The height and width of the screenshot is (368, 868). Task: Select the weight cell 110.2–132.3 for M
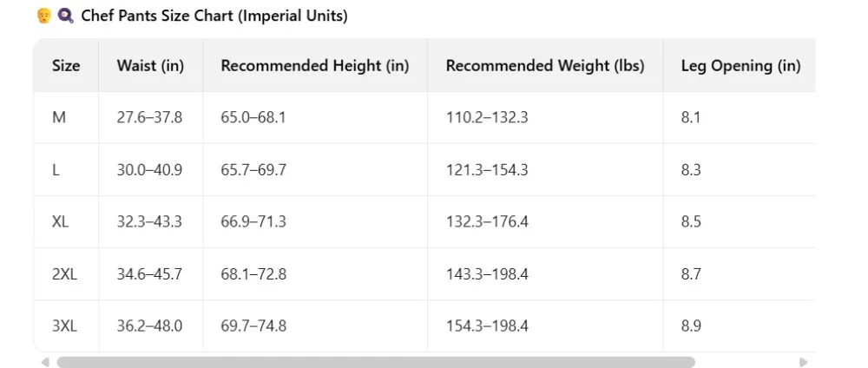tap(487, 117)
